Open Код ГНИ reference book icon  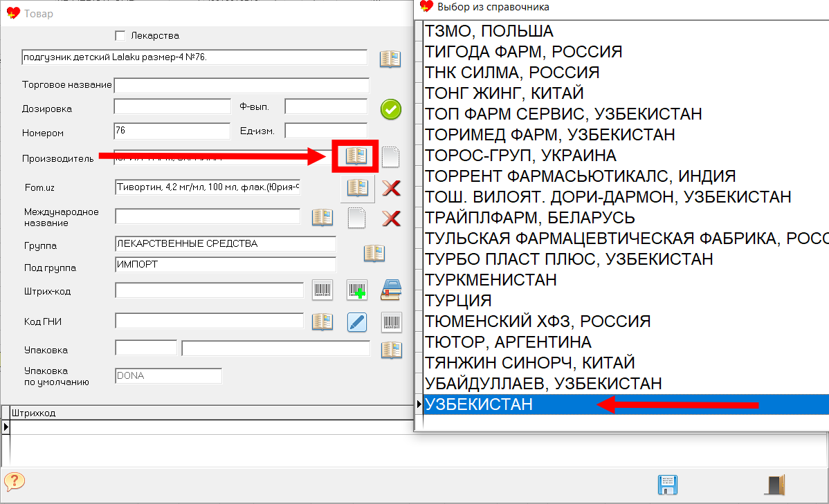pos(322,321)
